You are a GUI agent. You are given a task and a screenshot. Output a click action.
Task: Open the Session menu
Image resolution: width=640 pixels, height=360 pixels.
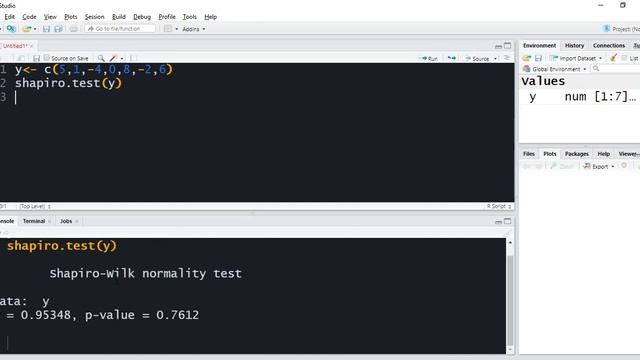[x=94, y=17]
